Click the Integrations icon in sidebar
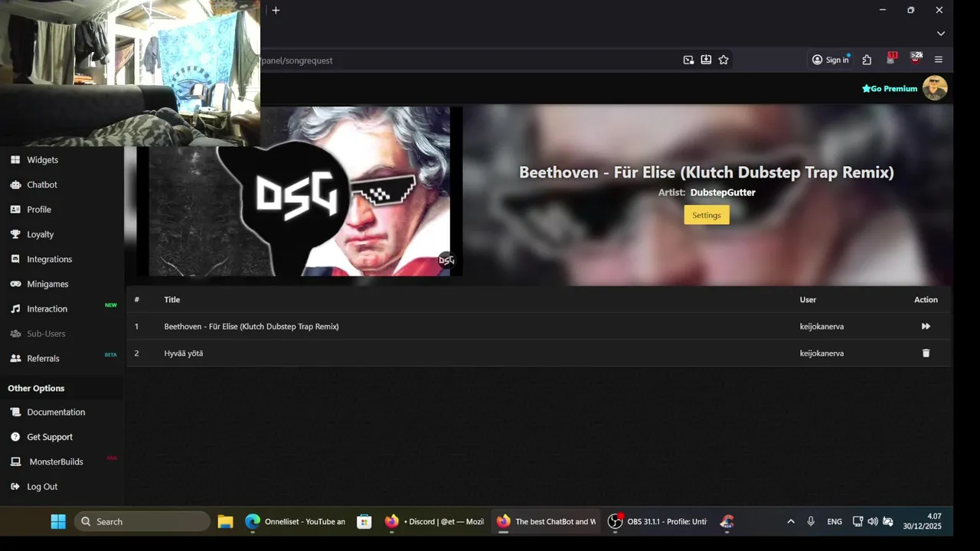 15,259
